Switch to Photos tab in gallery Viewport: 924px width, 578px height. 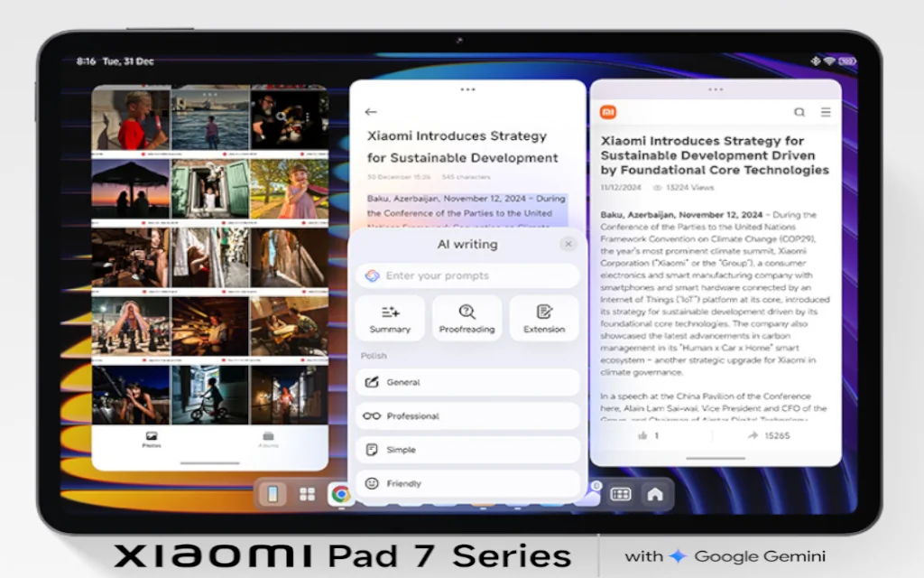pos(152,440)
